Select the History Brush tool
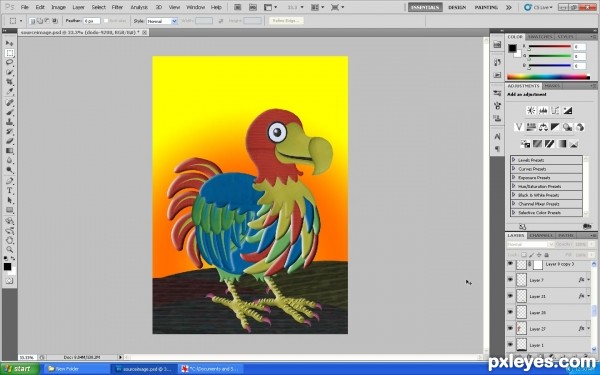 tap(10, 131)
